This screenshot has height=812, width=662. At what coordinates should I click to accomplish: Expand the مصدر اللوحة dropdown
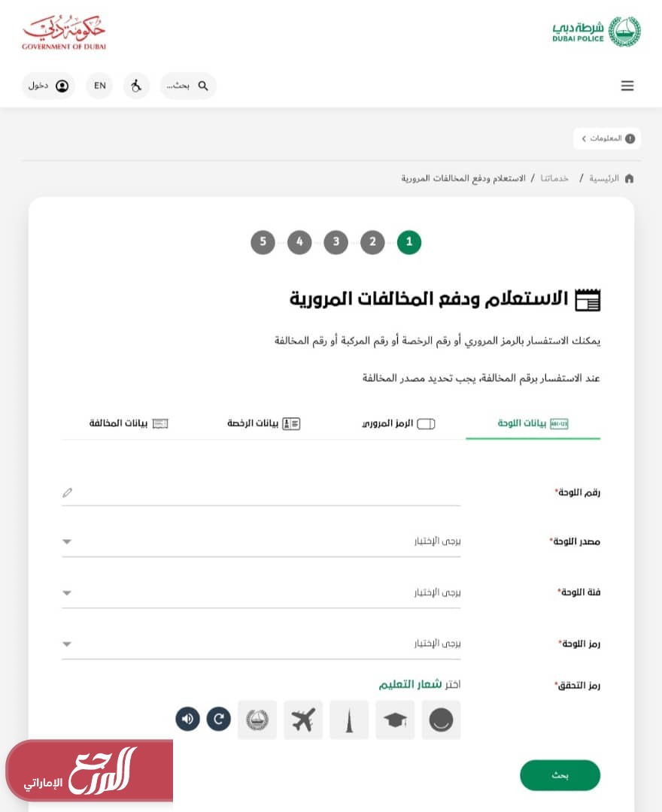[x=261, y=541]
